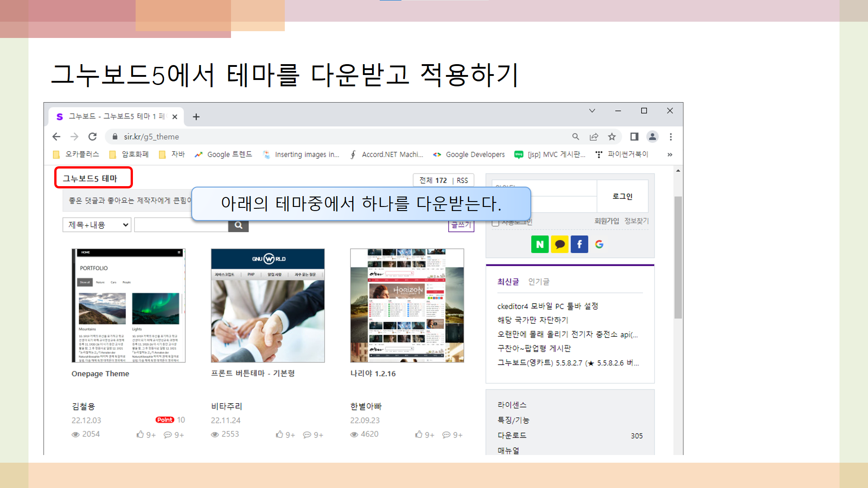Open the Onepage Theme thumbnail
This screenshot has width=868, height=488.
128,305
